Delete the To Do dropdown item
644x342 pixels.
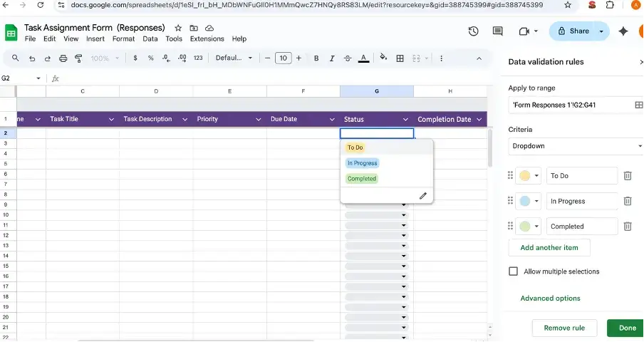[x=628, y=176]
